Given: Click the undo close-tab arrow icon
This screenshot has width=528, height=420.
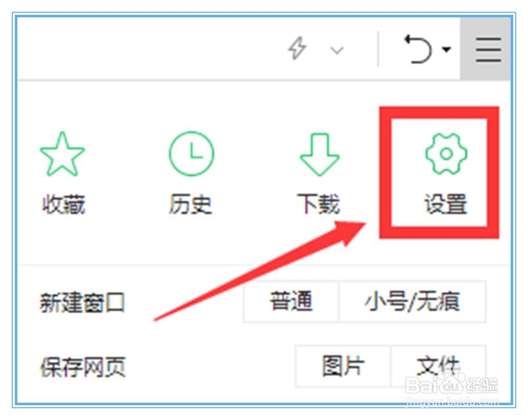Looking at the screenshot, I should pyautogui.click(x=418, y=49).
